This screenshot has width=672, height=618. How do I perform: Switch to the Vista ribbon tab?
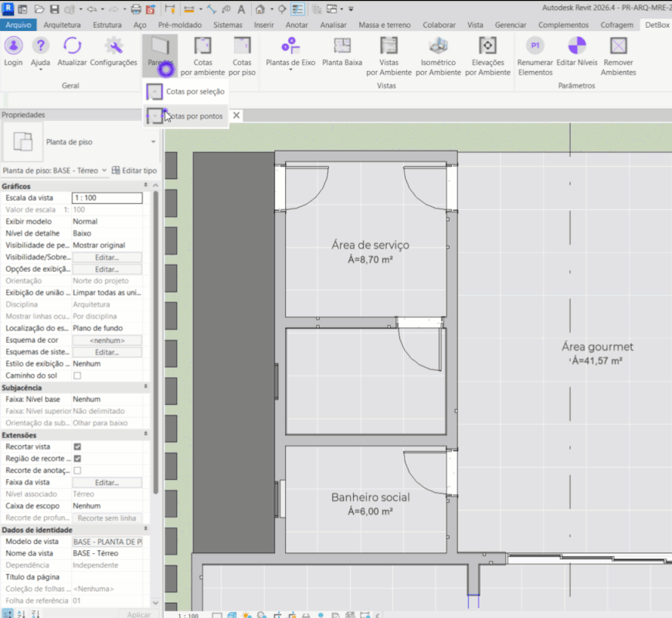(x=475, y=25)
